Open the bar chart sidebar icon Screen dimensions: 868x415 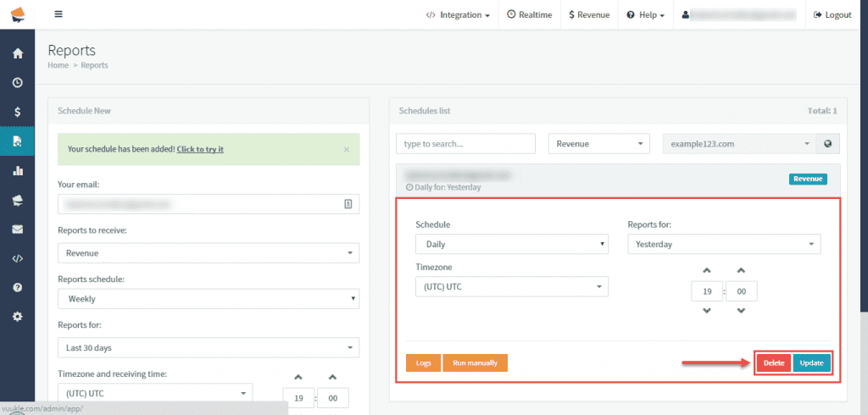[x=17, y=170]
